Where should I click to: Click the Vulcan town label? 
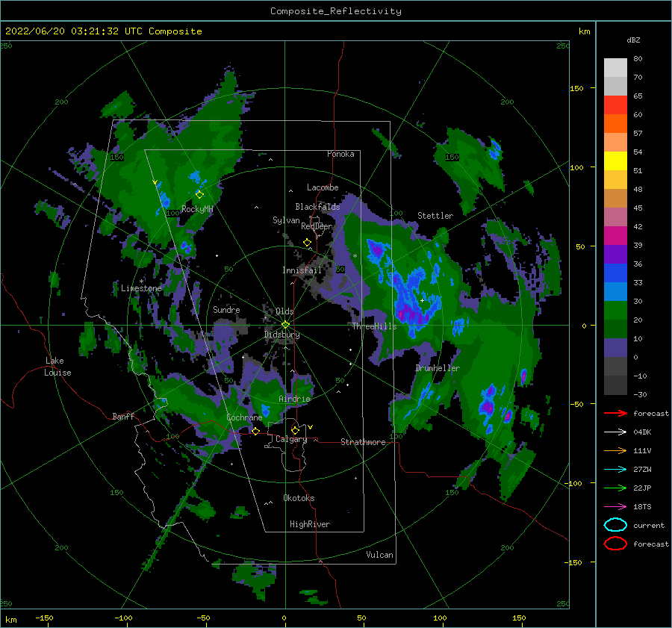(380, 555)
